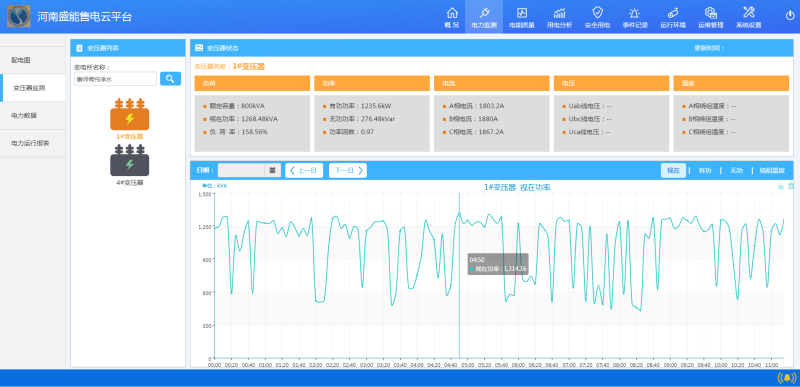Open the date picker calendar icon
This screenshot has height=387, width=800.
pyautogui.click(x=272, y=170)
